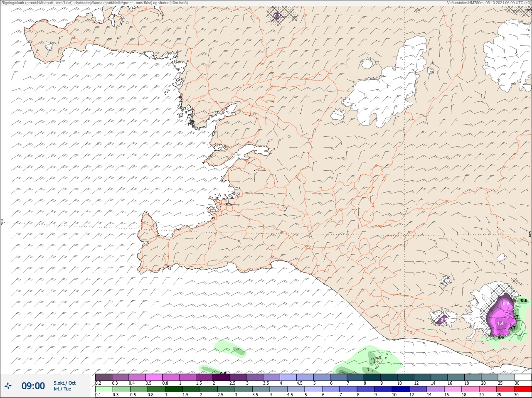Select the pale green rain swatch between 0.1 and 0.3
The height and width of the screenshot is (398, 532).
pyautogui.click(x=103, y=390)
